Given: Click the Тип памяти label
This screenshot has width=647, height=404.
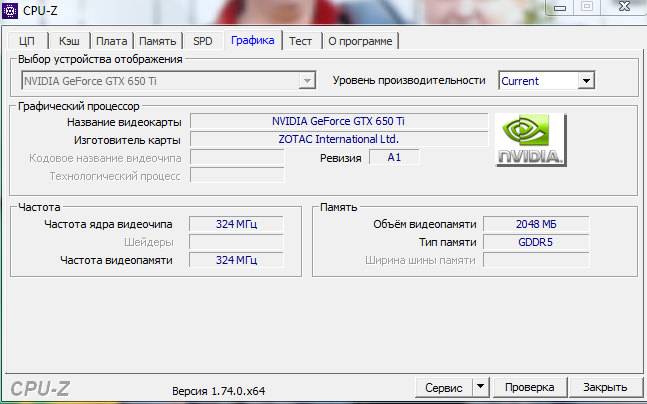Looking at the screenshot, I should point(448,242).
